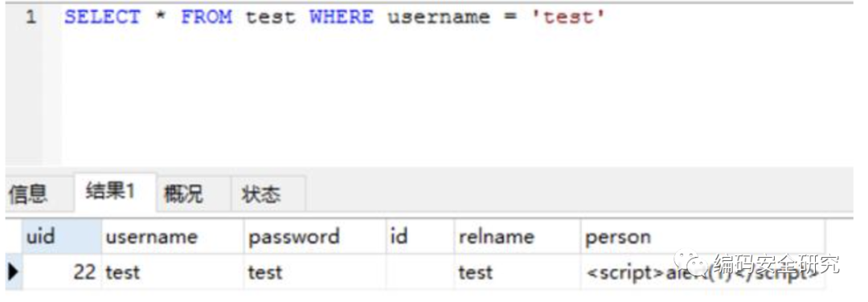Click the row indicator arrow for row 22

pos(14,271)
